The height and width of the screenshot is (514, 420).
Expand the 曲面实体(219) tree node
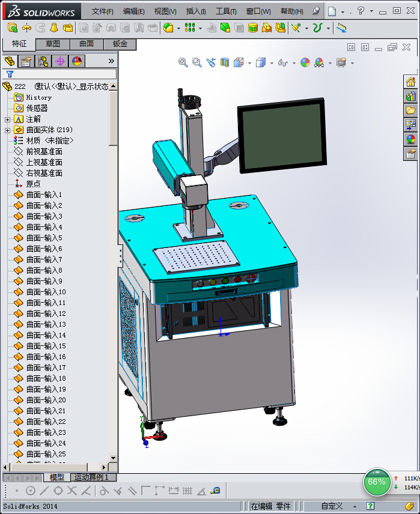(x=8, y=130)
